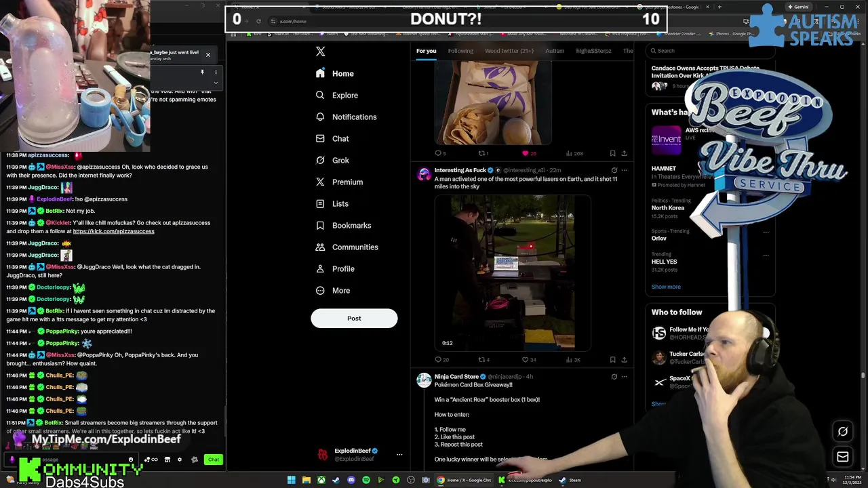868x488 pixels.
Task: Open Kick chat settings gear icon
Action: tap(180, 460)
